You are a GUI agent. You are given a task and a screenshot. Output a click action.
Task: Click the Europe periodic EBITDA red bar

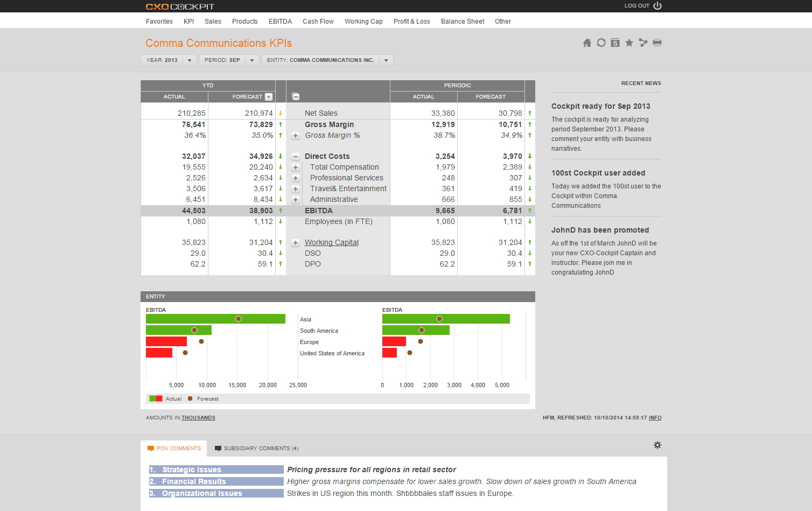click(394, 341)
